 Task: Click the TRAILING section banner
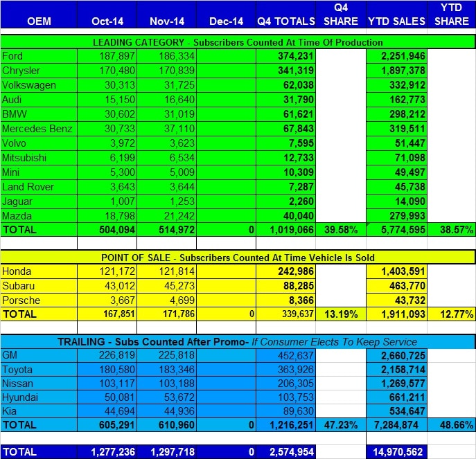click(238, 342)
